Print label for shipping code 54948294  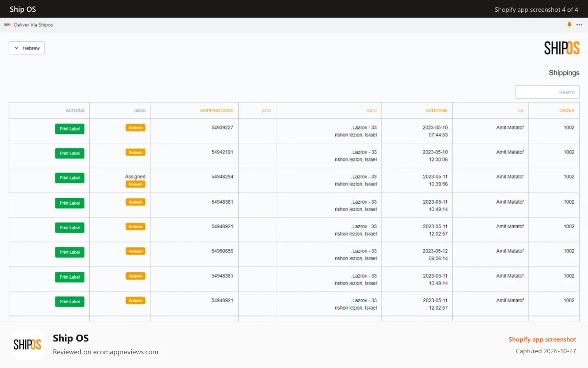(70, 178)
